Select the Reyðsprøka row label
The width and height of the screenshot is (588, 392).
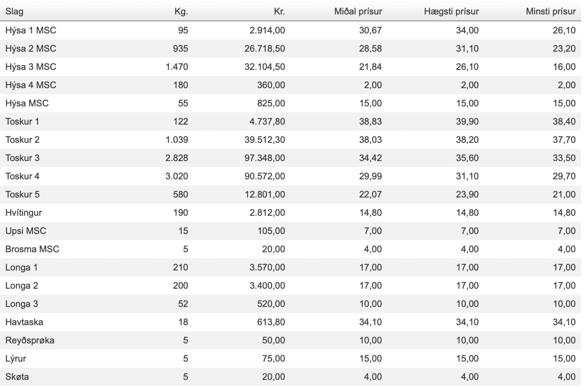(x=30, y=341)
